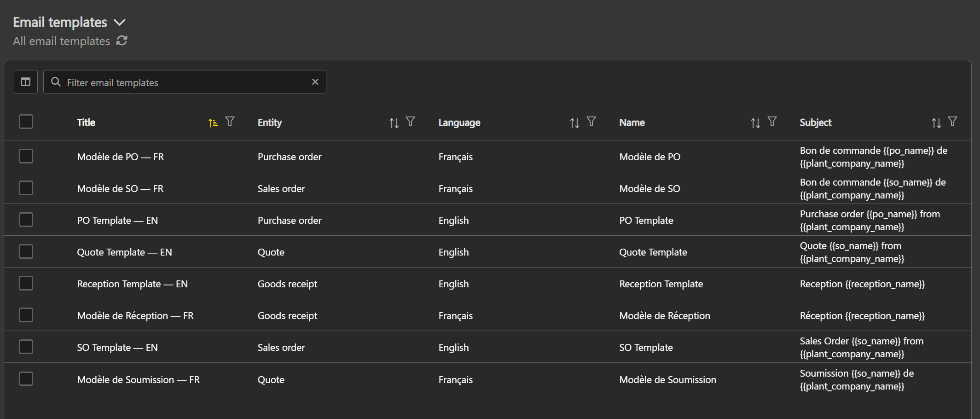The width and height of the screenshot is (980, 419).
Task: Open the Entity column filter funnel
Action: coord(410,122)
